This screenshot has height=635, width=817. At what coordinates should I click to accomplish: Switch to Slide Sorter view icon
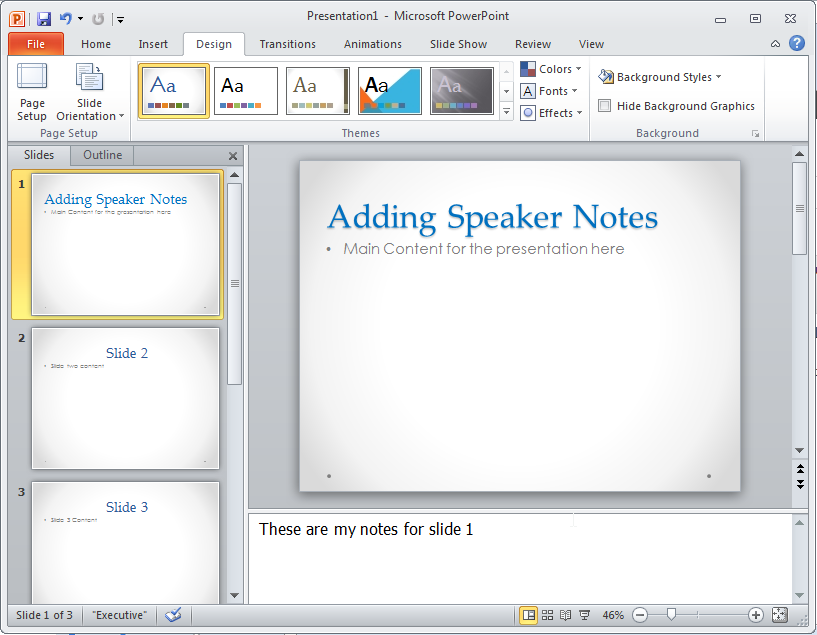tap(547, 615)
